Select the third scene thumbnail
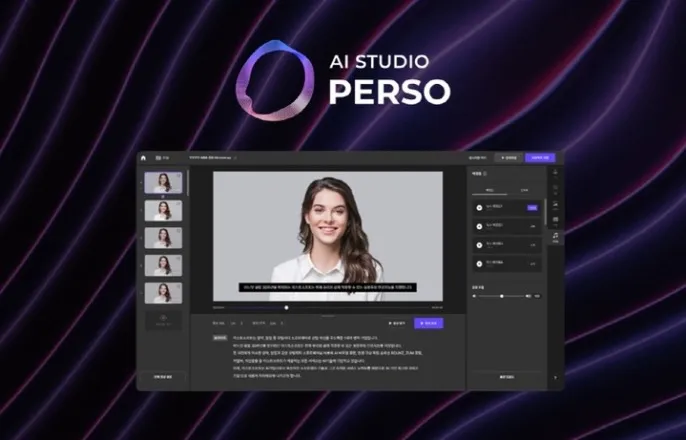 (163, 238)
